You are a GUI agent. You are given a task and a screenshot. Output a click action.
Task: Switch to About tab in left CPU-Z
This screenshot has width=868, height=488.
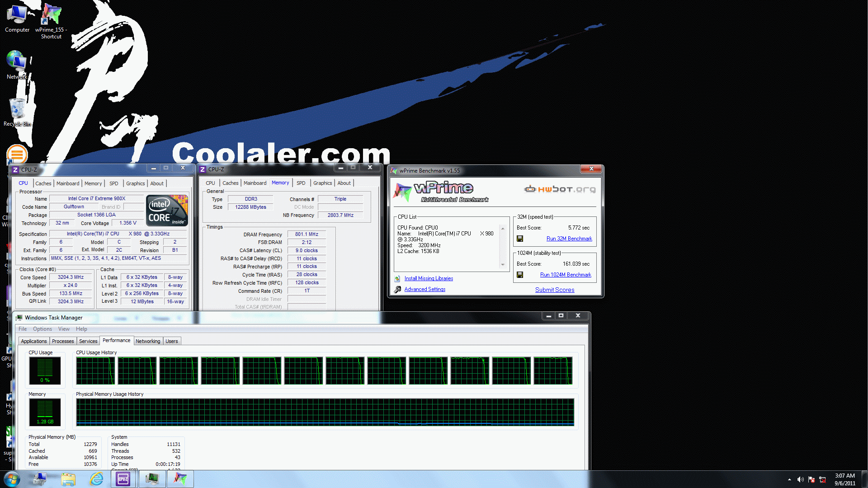157,183
